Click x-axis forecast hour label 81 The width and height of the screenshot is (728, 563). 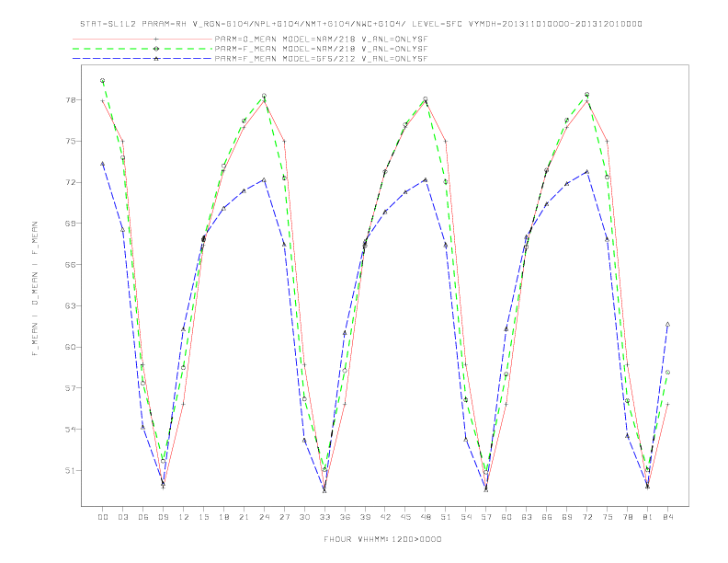click(648, 517)
